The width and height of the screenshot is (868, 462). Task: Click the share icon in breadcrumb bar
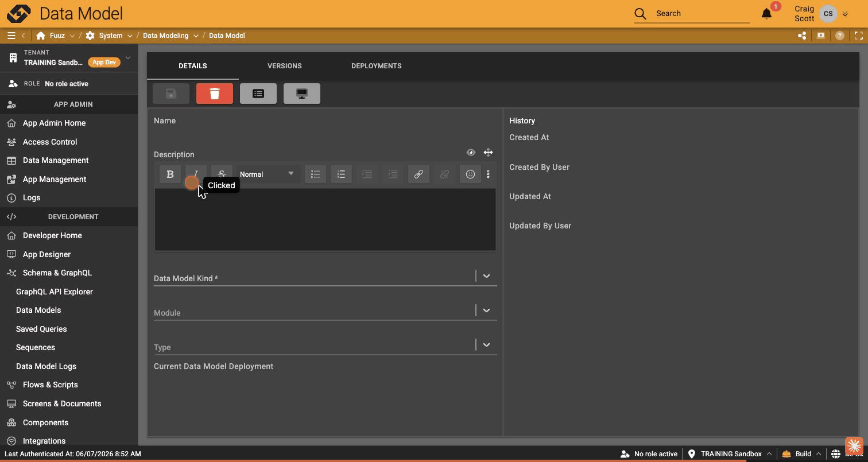click(802, 36)
